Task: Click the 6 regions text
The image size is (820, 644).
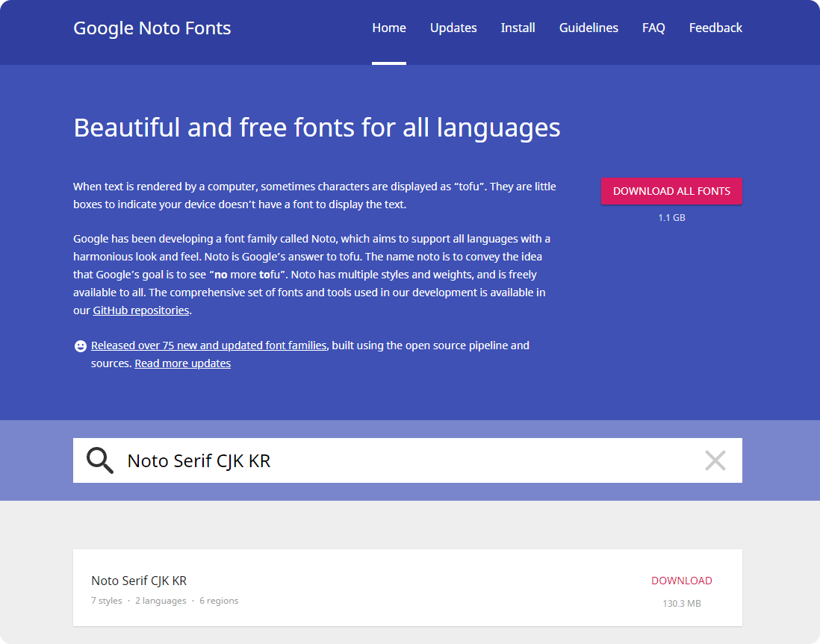Action: point(219,601)
